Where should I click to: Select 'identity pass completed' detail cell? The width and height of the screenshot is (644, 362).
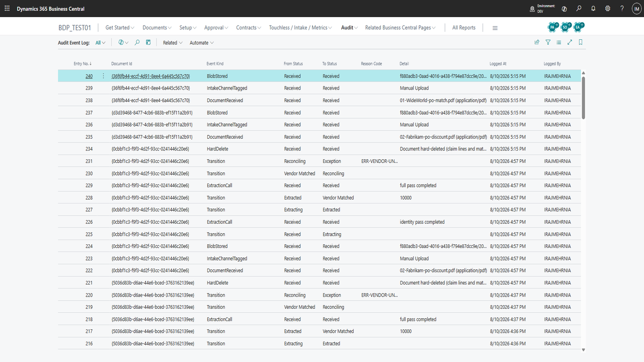click(x=422, y=222)
